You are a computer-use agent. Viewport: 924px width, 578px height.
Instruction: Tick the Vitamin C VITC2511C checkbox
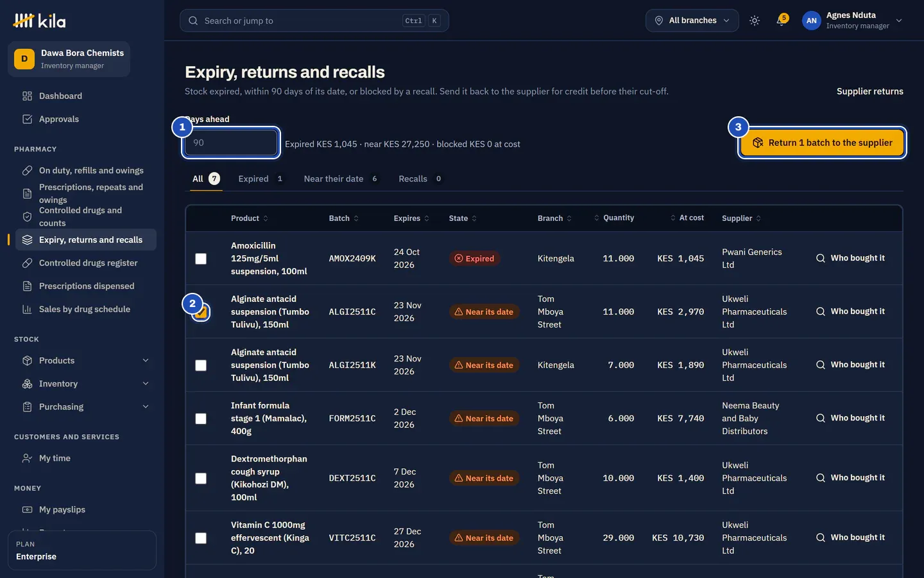(201, 538)
